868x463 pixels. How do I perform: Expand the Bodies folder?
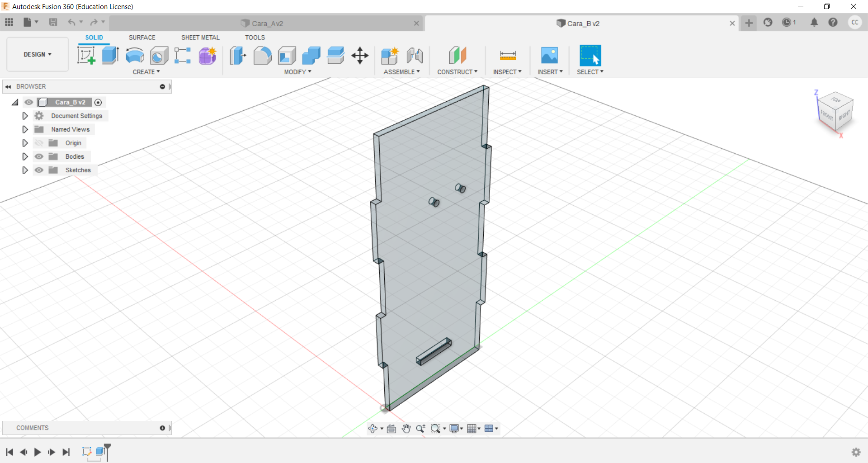(25, 156)
